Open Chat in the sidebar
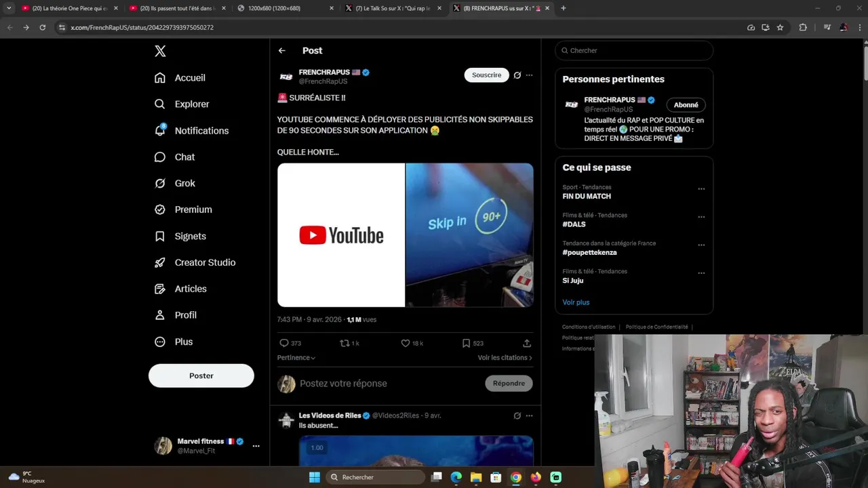868x488 pixels. [x=174, y=157]
